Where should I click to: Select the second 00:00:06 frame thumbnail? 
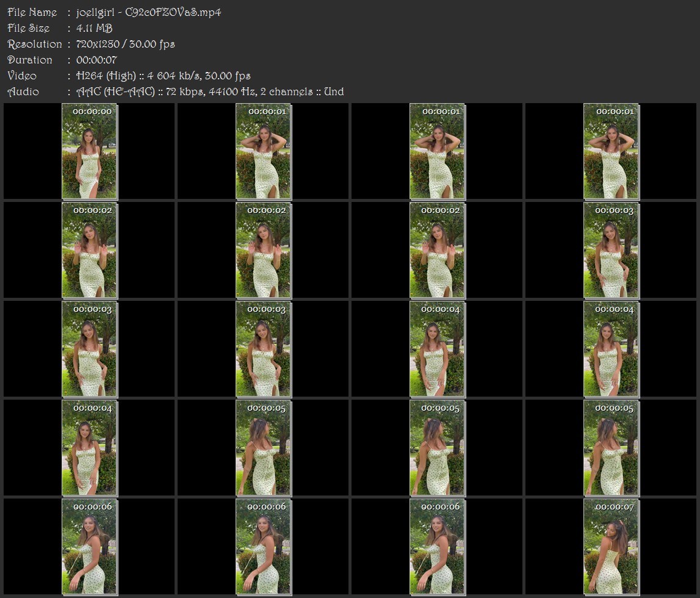264,547
